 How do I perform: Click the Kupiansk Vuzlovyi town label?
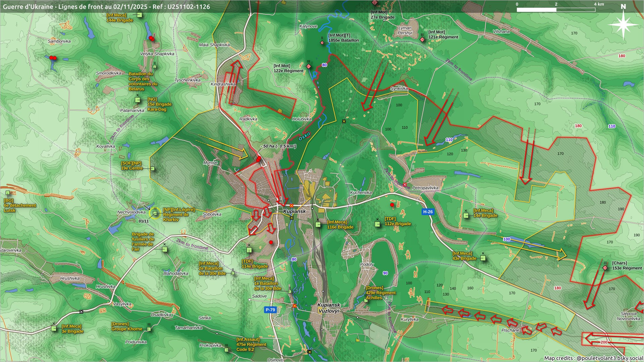329,308
